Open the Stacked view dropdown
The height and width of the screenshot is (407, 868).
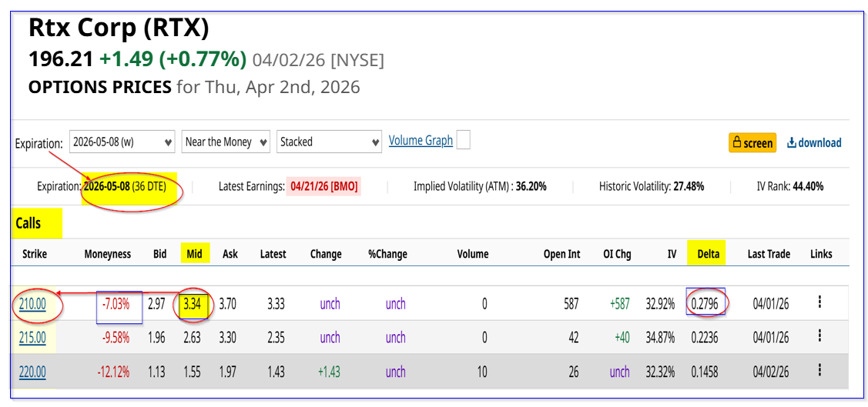coord(330,142)
